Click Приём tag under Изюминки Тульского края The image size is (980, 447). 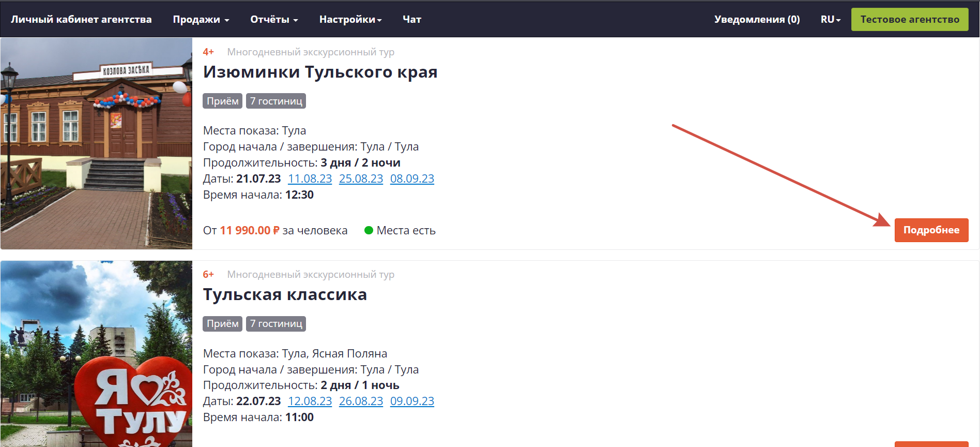[222, 101]
